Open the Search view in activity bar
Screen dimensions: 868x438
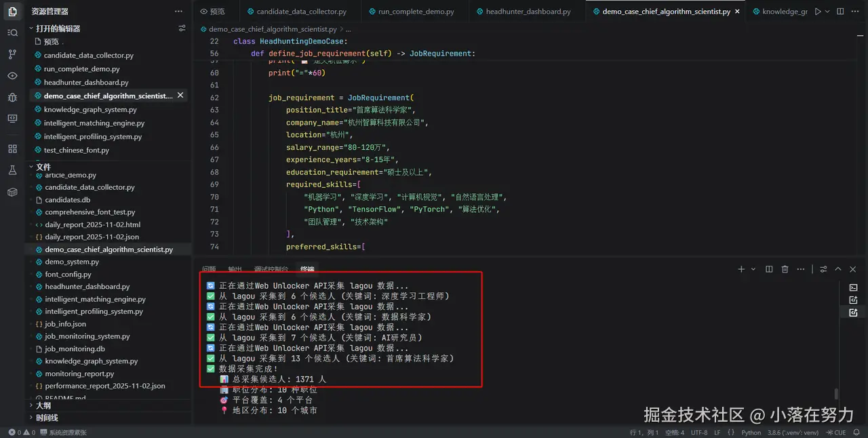pyautogui.click(x=12, y=33)
